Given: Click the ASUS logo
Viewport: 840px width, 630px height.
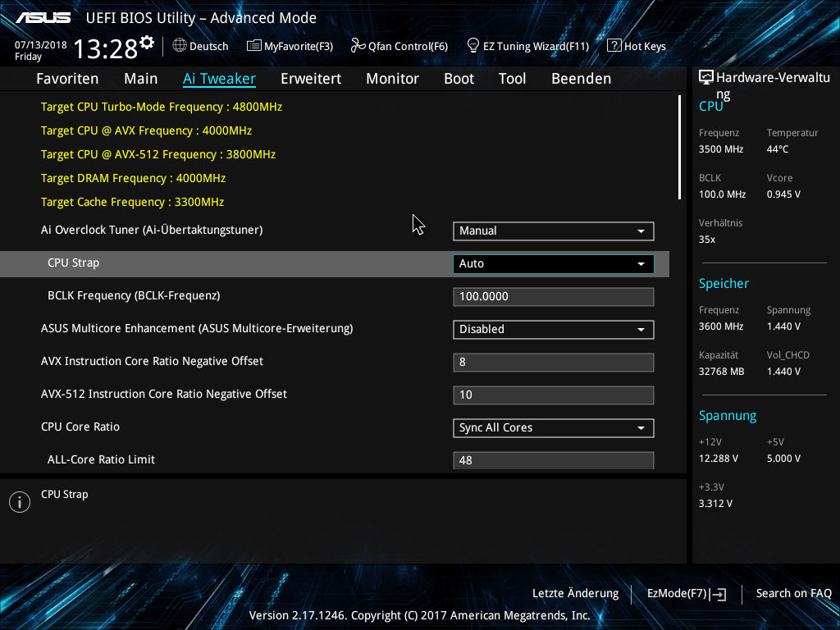Looking at the screenshot, I should point(43,18).
